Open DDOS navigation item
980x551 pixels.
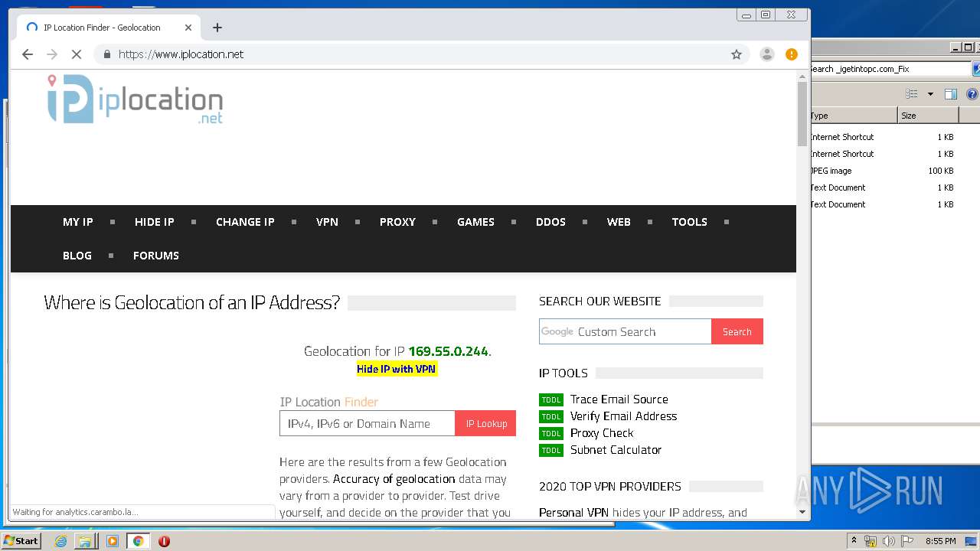(x=550, y=222)
